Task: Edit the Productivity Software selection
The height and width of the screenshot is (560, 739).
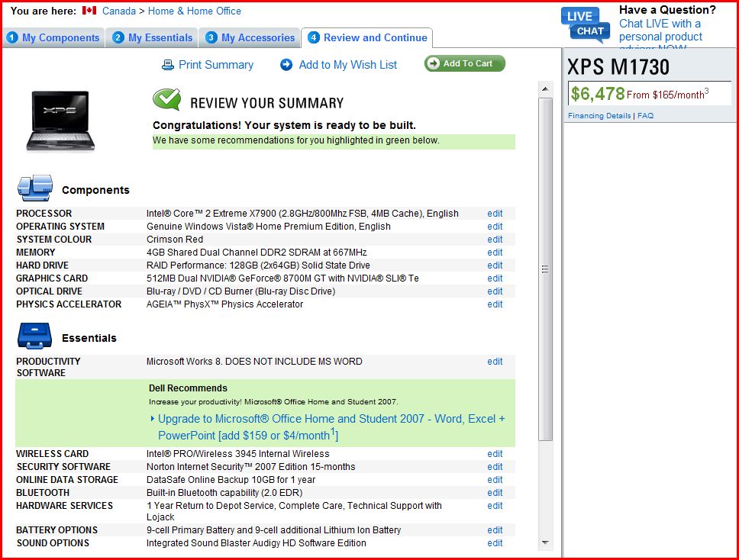Action: click(495, 361)
